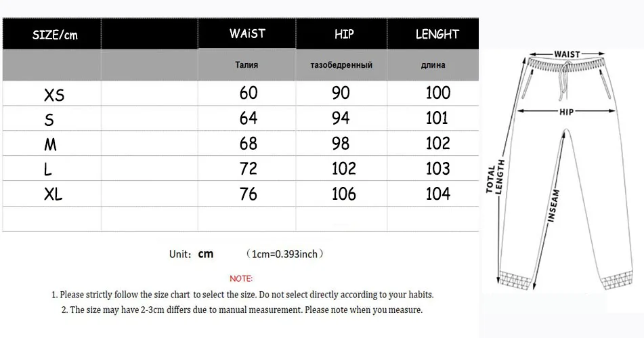Click the TOTAL LENGTH label on diagram
The width and height of the screenshot is (644, 338).
tap(496, 177)
